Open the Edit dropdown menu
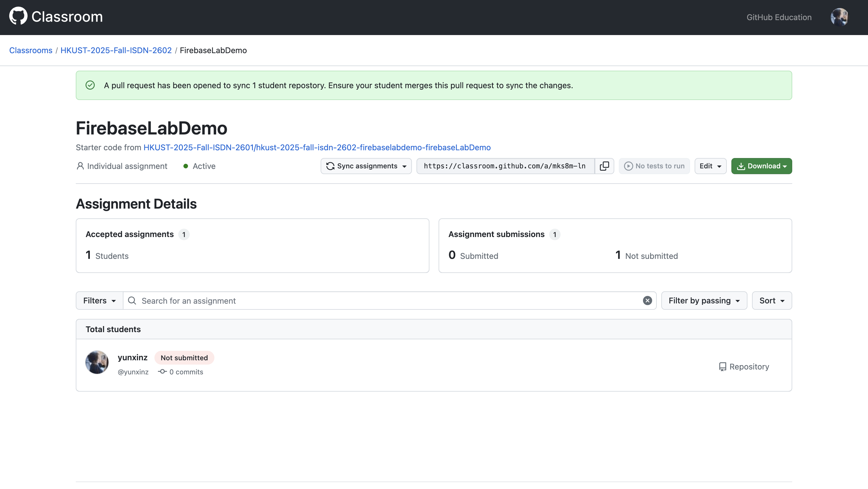 click(x=710, y=166)
